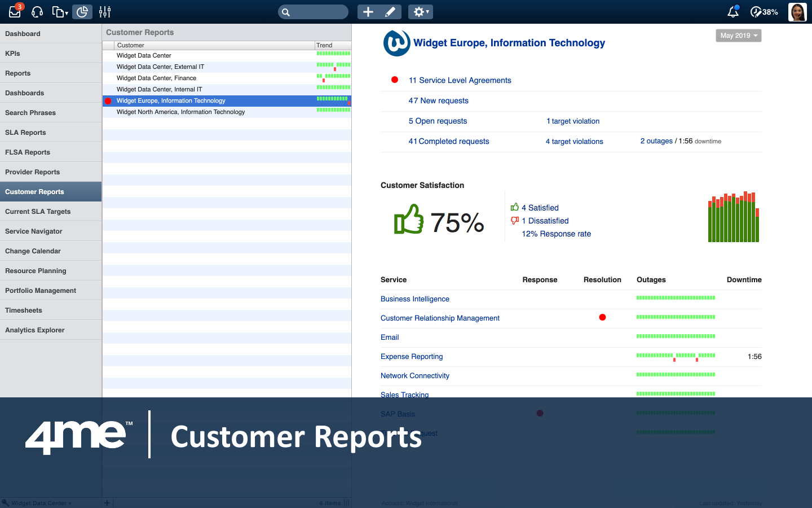Open the May 2019 period dropdown
Screen dimensions: 812x508
pyautogui.click(x=739, y=36)
